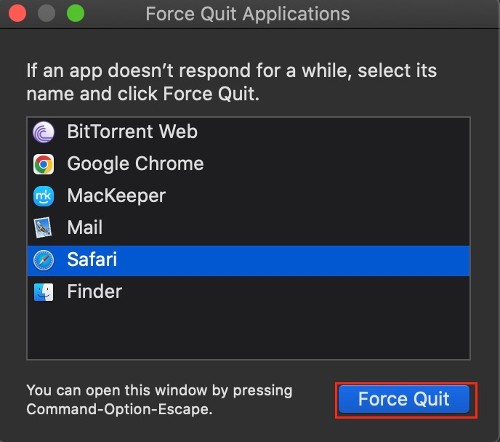Click the Google Chrome icon in list

43,164
